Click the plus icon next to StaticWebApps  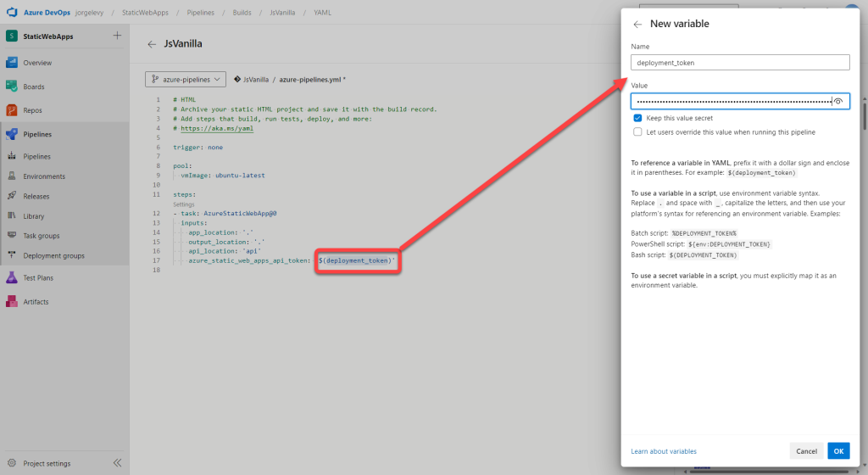(117, 36)
